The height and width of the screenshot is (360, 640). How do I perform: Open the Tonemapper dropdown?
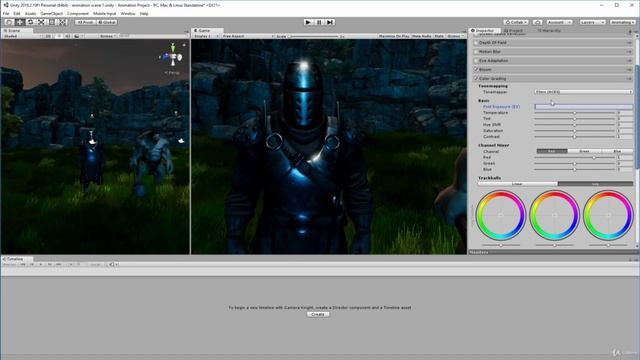584,92
